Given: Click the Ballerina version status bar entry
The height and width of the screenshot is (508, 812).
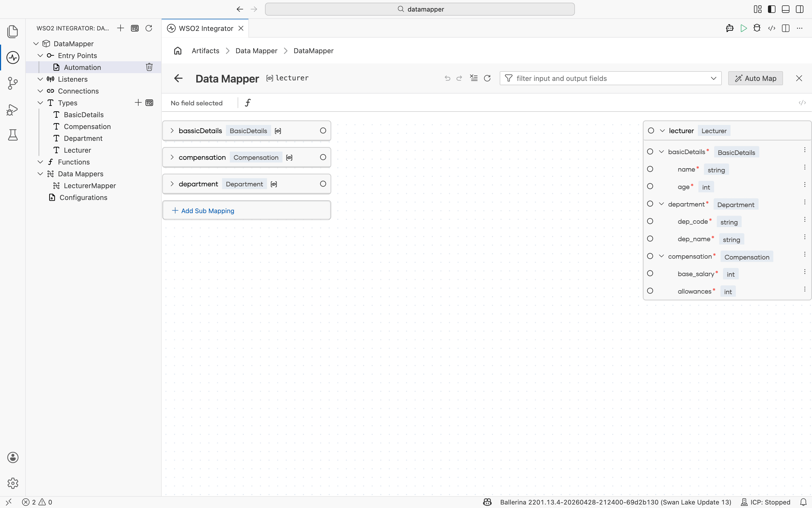Looking at the screenshot, I should click(x=615, y=502).
